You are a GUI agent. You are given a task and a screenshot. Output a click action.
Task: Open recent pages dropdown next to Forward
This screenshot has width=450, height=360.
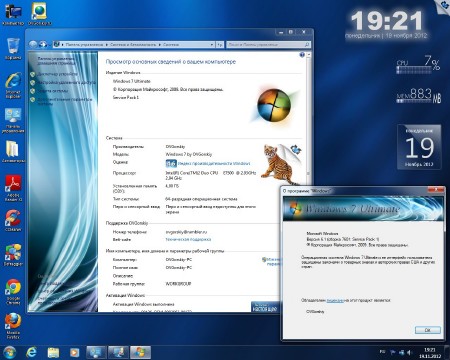(49, 45)
